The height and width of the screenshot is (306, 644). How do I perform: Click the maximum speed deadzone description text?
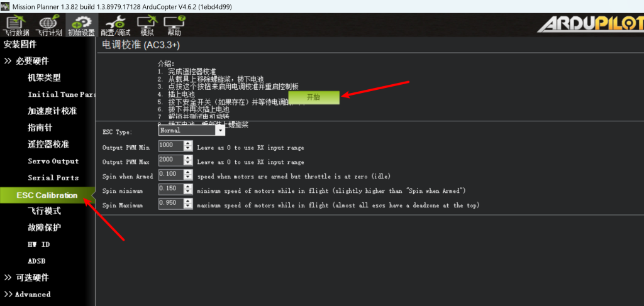point(338,205)
